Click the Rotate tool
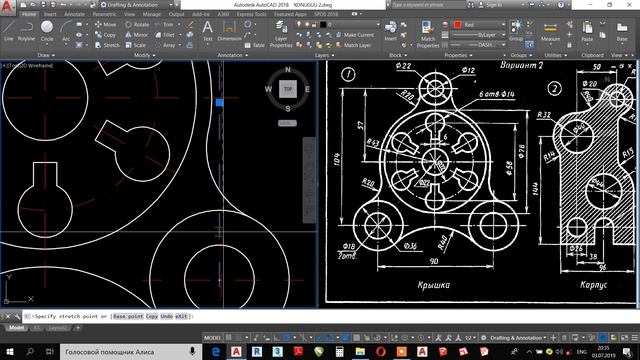 pos(137,24)
